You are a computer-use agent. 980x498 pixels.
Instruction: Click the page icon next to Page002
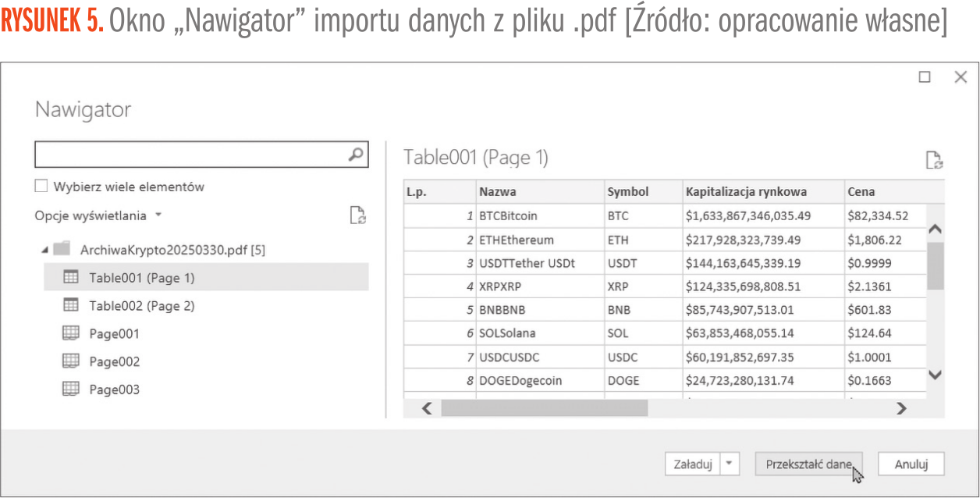(70, 361)
